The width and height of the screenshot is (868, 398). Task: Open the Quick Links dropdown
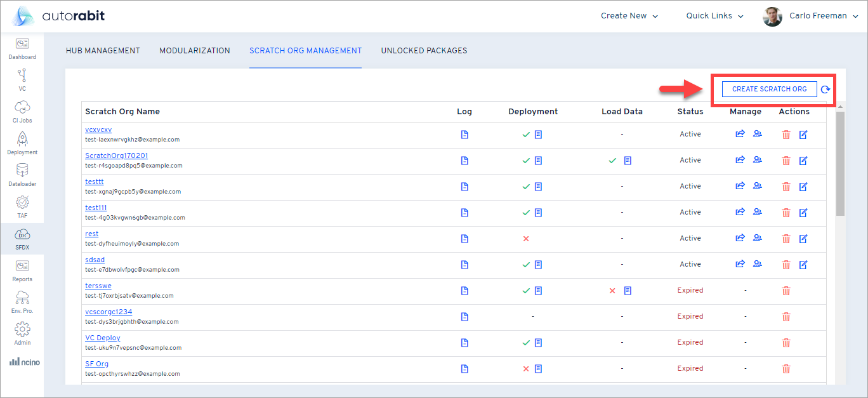714,16
